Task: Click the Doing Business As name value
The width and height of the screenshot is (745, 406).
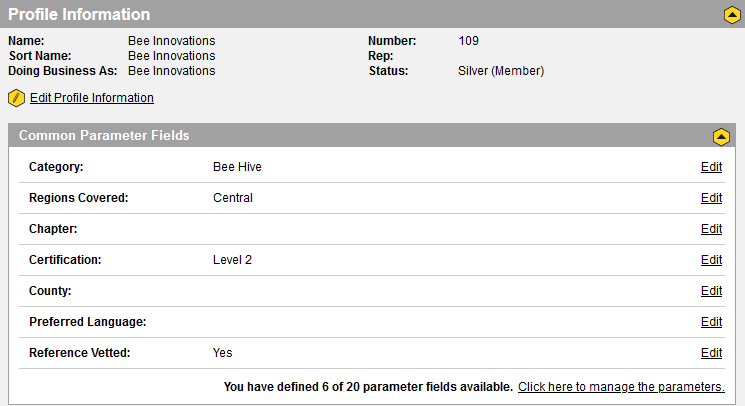Action: [x=171, y=71]
